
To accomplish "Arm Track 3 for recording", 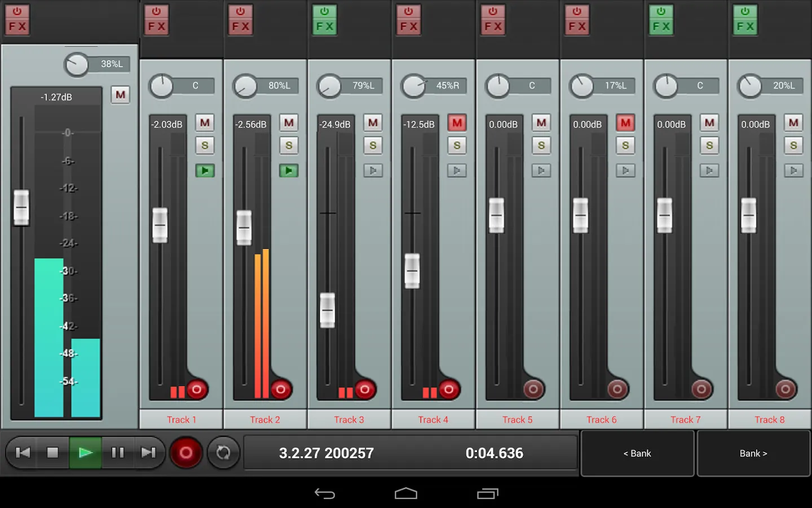I will tap(365, 389).
